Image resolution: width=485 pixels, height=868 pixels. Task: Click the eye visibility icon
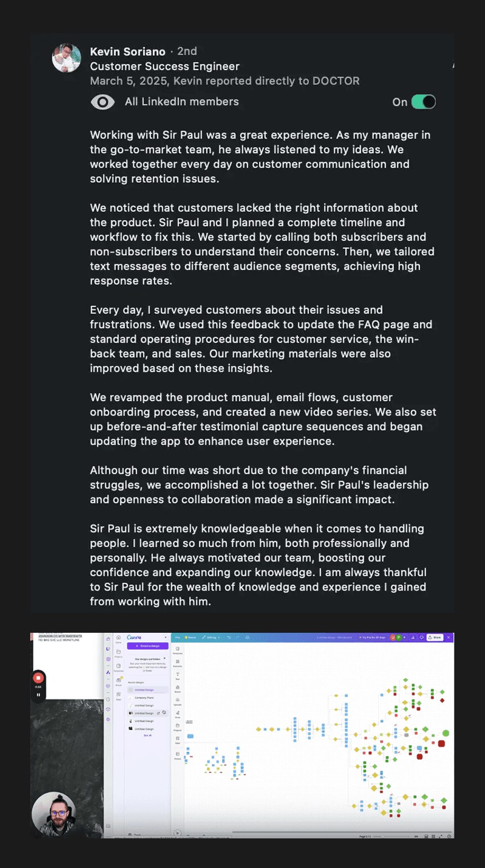click(x=102, y=102)
